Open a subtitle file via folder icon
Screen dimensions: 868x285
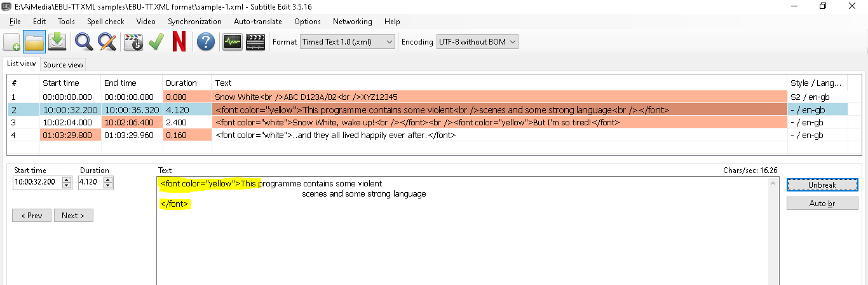pos(34,42)
